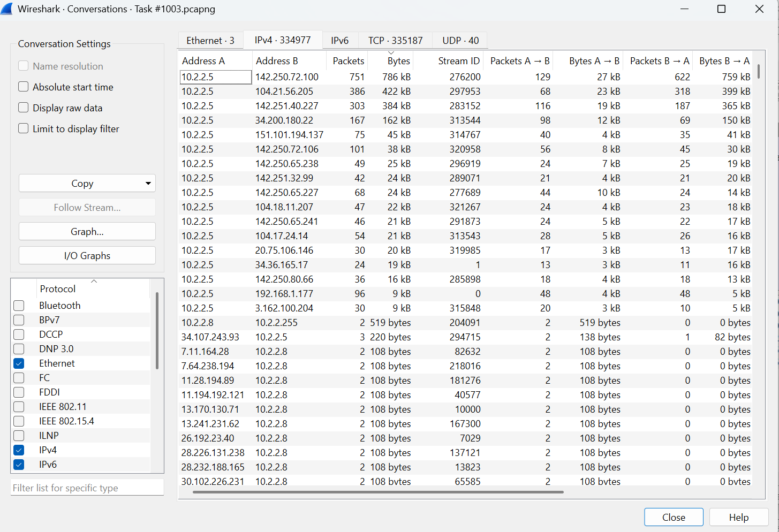The width and height of the screenshot is (779, 532).
Task: Switch to the Ethernet tab
Action: click(210, 40)
